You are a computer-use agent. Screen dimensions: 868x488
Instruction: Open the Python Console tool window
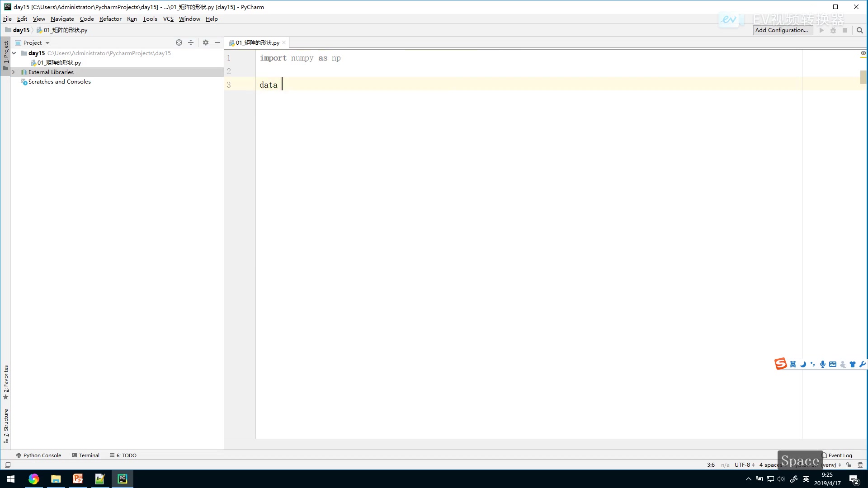38,455
